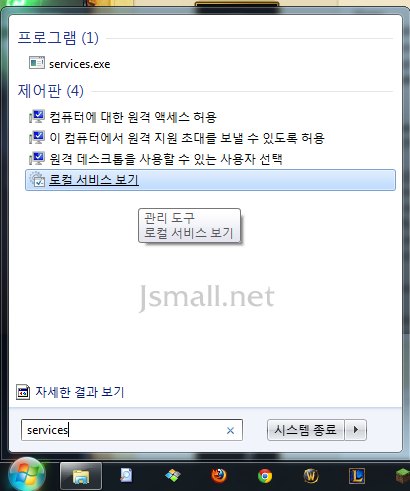
Task: Click icon beside 원격 지원 초대 entry
Action: (x=37, y=137)
